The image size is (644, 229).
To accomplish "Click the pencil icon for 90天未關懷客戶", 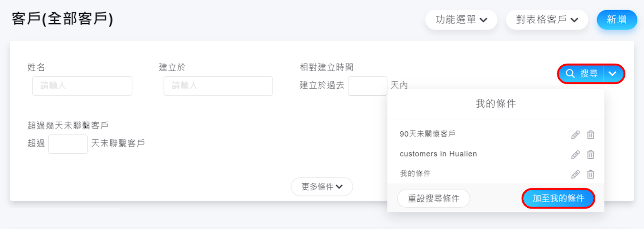I will tap(575, 135).
